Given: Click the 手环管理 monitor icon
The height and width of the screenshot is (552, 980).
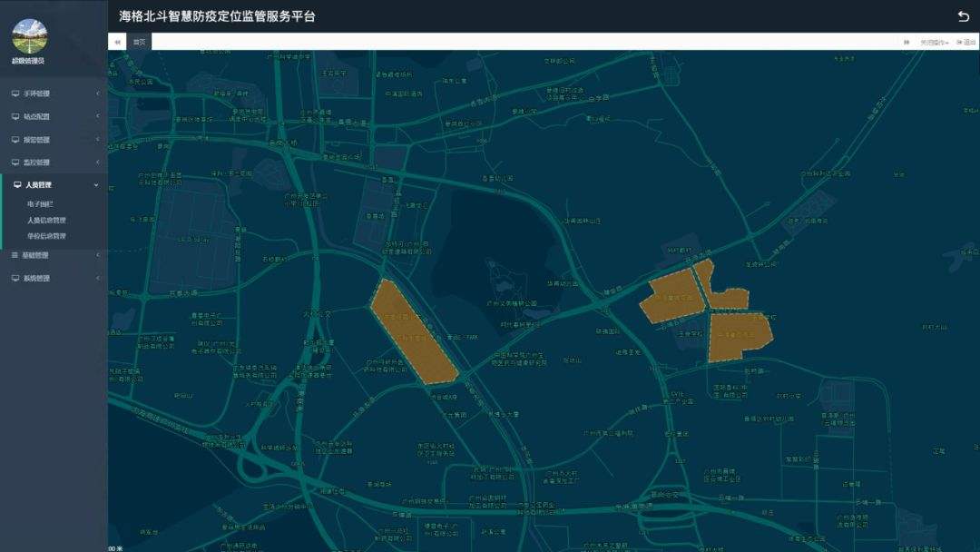Looking at the screenshot, I should [x=14, y=93].
